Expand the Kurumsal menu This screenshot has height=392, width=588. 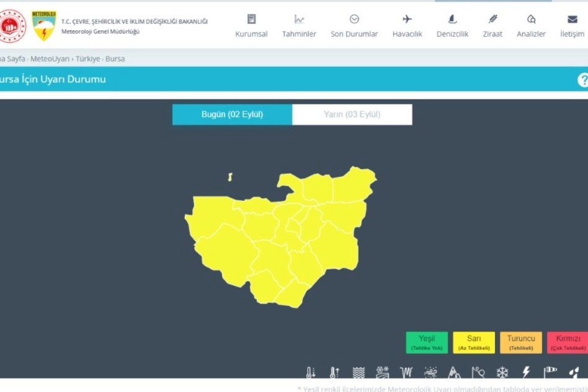pos(251,26)
